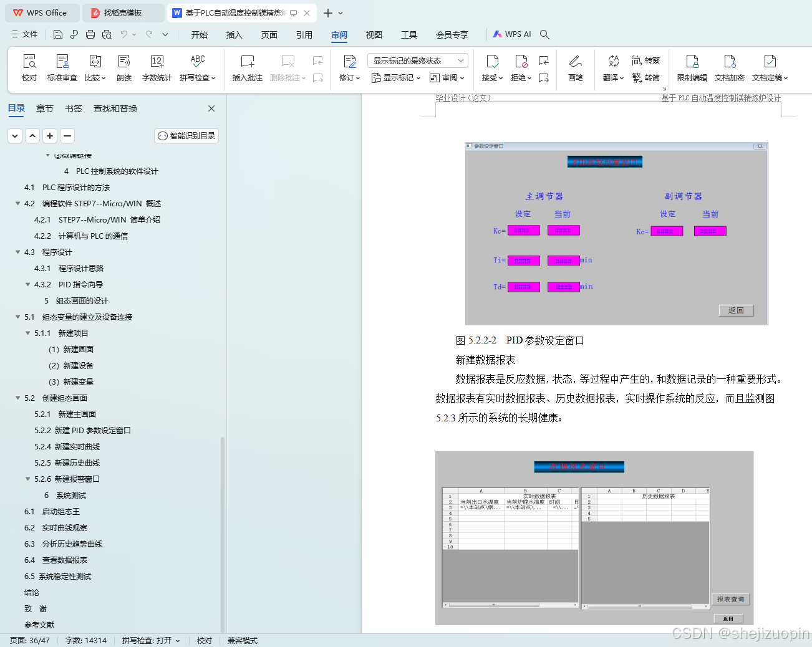This screenshot has height=647, width=812.
Task: Click the print preview icon
Action: (x=107, y=34)
